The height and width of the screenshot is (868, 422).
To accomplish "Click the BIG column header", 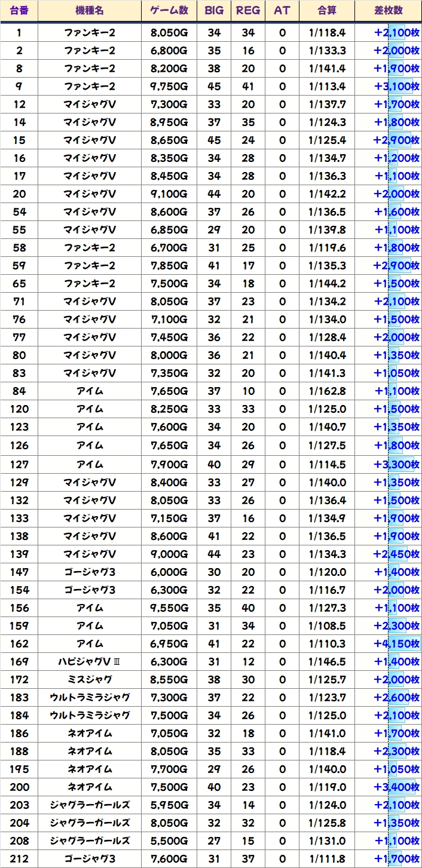I will tap(214, 11).
